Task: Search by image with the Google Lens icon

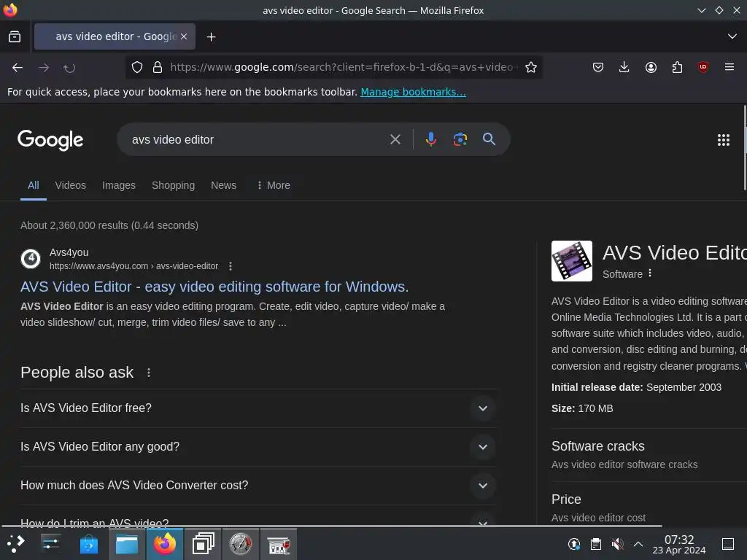Action: pos(460,139)
